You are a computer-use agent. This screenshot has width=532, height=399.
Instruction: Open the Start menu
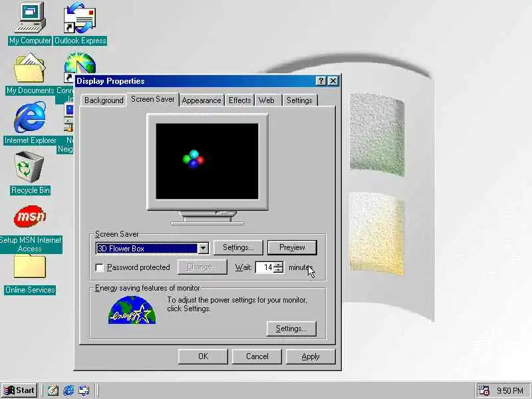[x=19, y=390]
